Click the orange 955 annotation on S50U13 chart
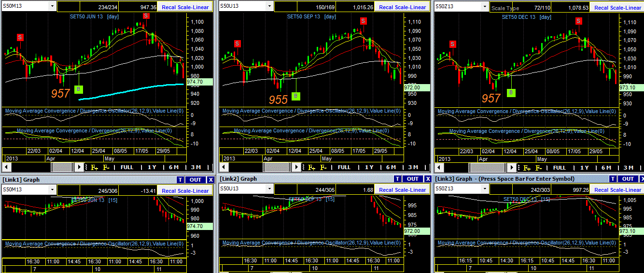Viewport: 644px width, 273px height. pyautogui.click(x=279, y=100)
